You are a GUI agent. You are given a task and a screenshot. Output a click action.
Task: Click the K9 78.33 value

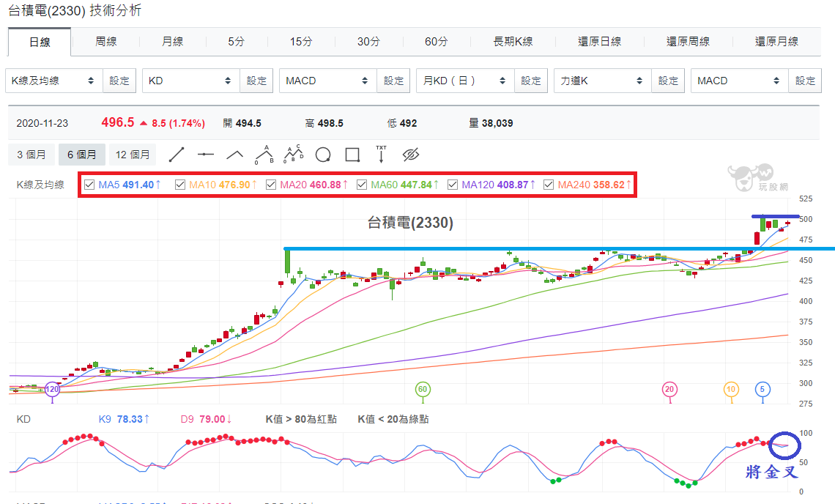point(130,419)
